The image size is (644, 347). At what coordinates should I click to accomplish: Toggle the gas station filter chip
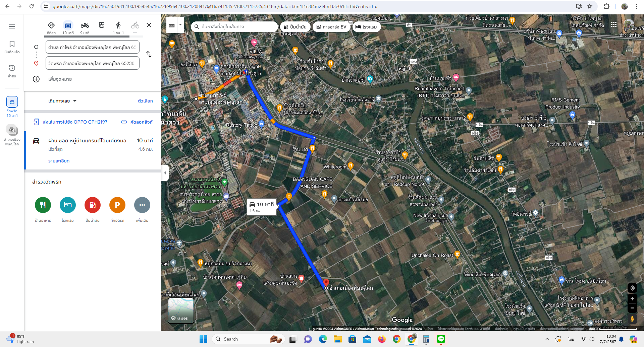[x=295, y=27]
